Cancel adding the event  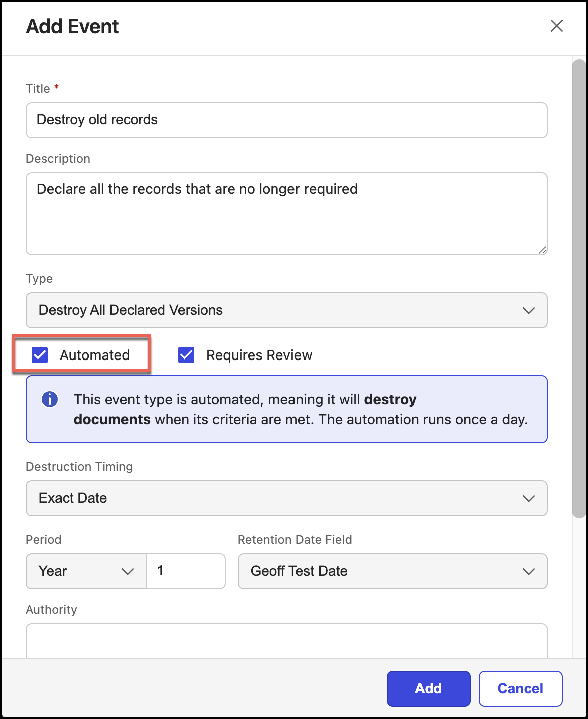click(520, 688)
